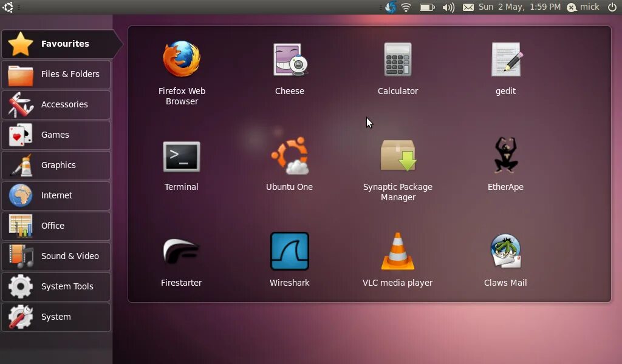Viewport: 622px width, 364px height.
Task: Show the Games category
Action: tap(56, 135)
